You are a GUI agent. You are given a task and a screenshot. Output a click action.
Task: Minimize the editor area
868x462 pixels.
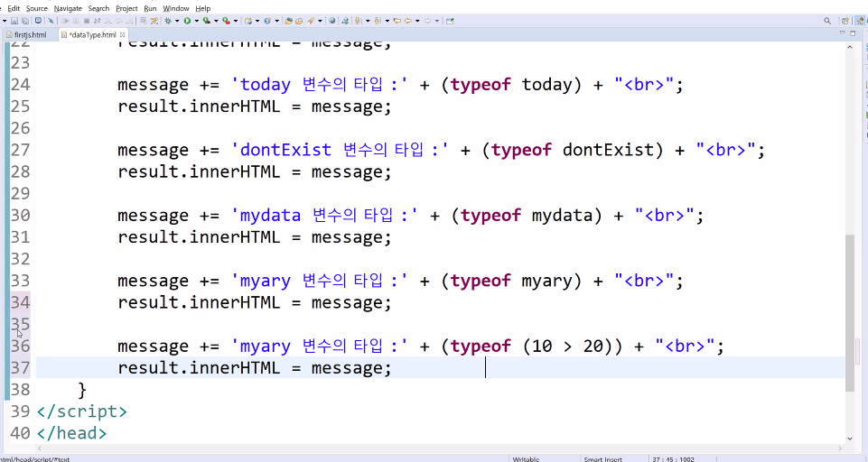coord(842,33)
